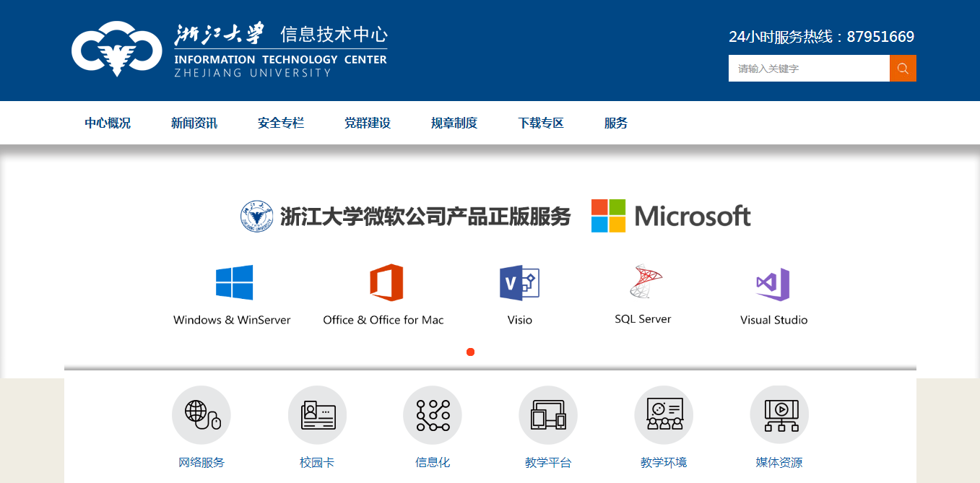Open the 党群建设 menu
980x483 pixels.
tap(368, 123)
